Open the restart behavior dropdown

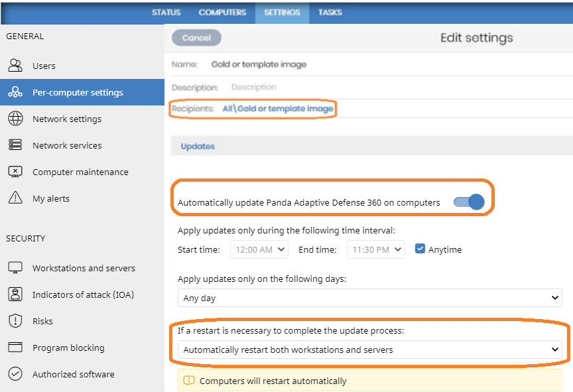point(370,350)
